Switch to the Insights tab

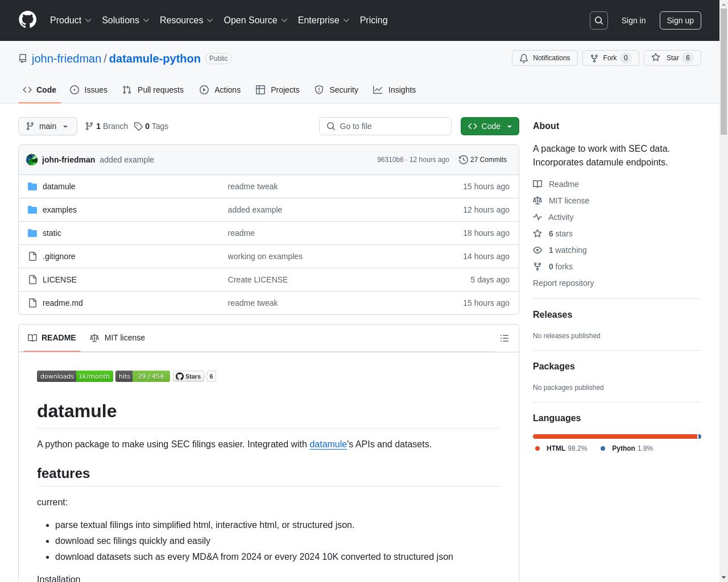pyautogui.click(x=395, y=90)
